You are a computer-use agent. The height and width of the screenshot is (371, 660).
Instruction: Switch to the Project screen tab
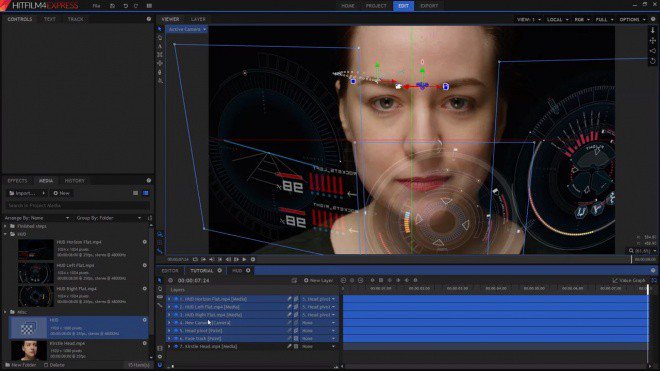376,6
